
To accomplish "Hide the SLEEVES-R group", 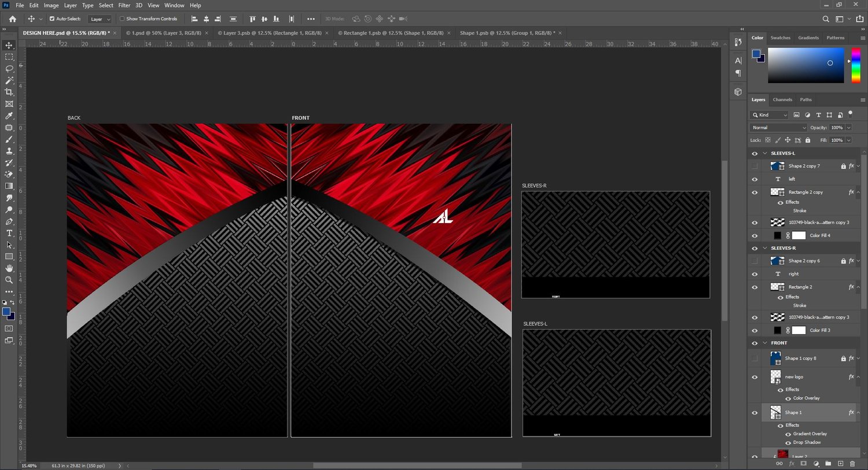I will 755,248.
